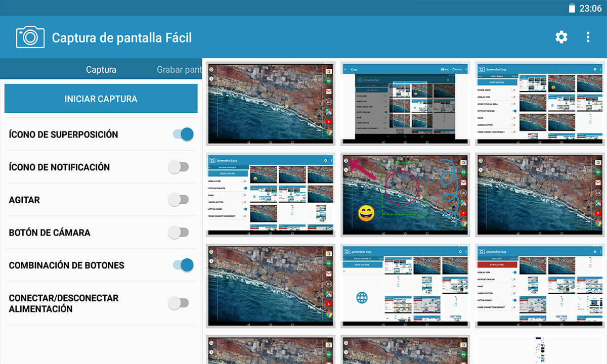Tap the CONECTAR/DESCONECTAR ALIMENTACIÓN label
Viewport: 607px width, 364px height.
pos(64,303)
